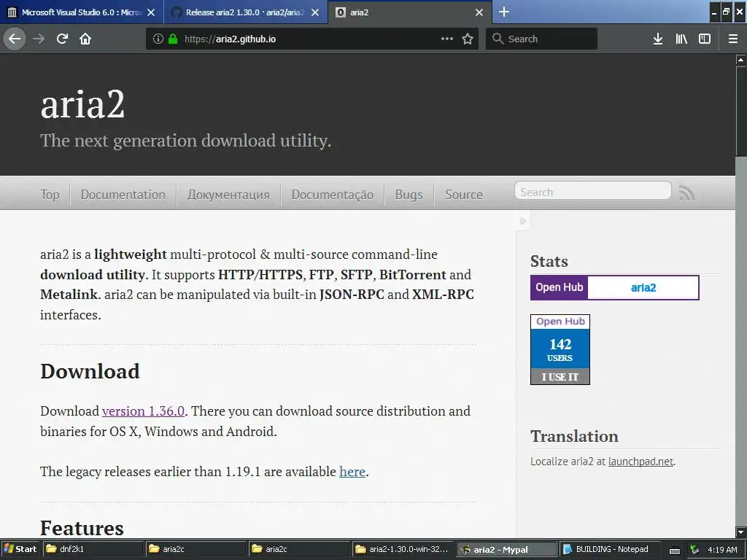
Task: Click the aria2 site title heading
Action: coord(82,104)
